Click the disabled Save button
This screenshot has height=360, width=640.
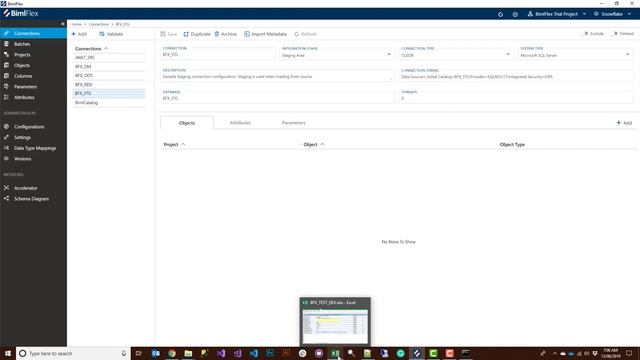169,34
